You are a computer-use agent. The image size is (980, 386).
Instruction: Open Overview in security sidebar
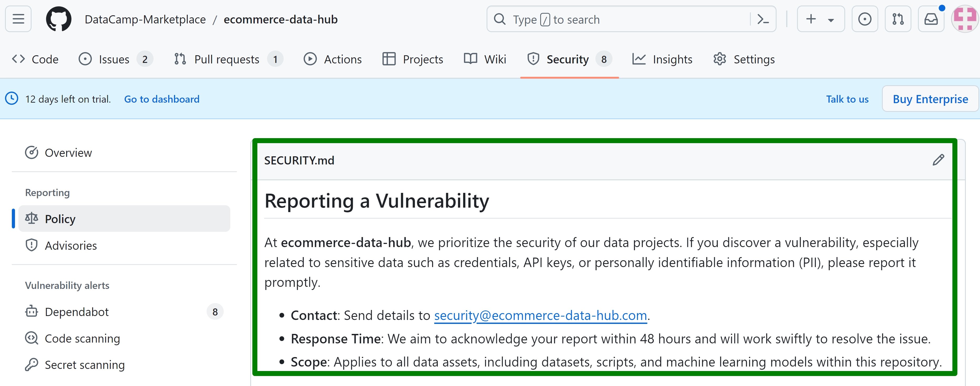pos(124,153)
